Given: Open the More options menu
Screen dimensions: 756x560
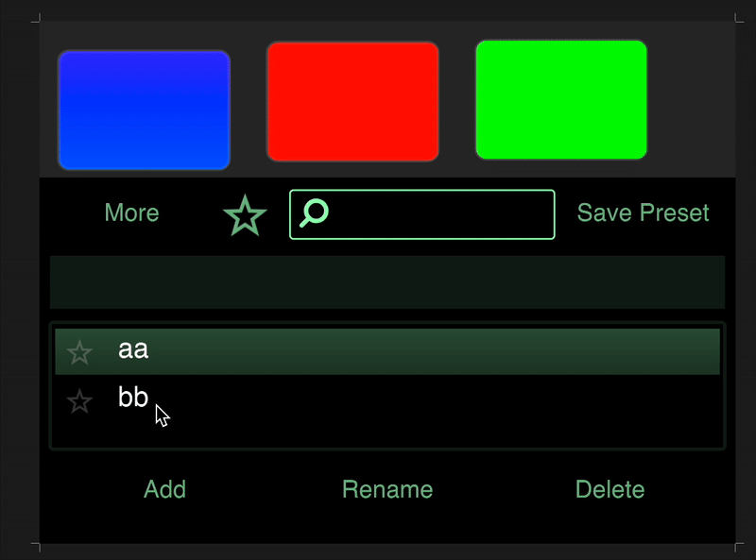Looking at the screenshot, I should [131, 213].
